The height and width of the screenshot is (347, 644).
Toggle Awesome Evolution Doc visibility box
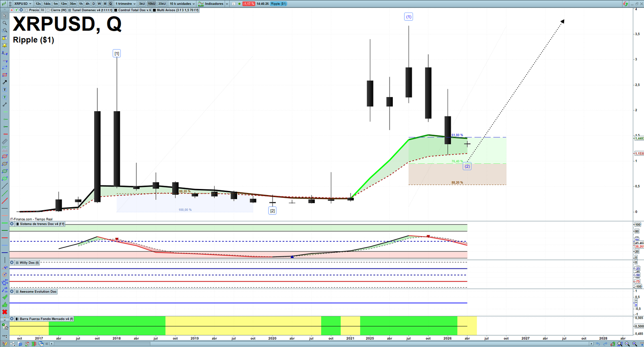tap(17, 291)
